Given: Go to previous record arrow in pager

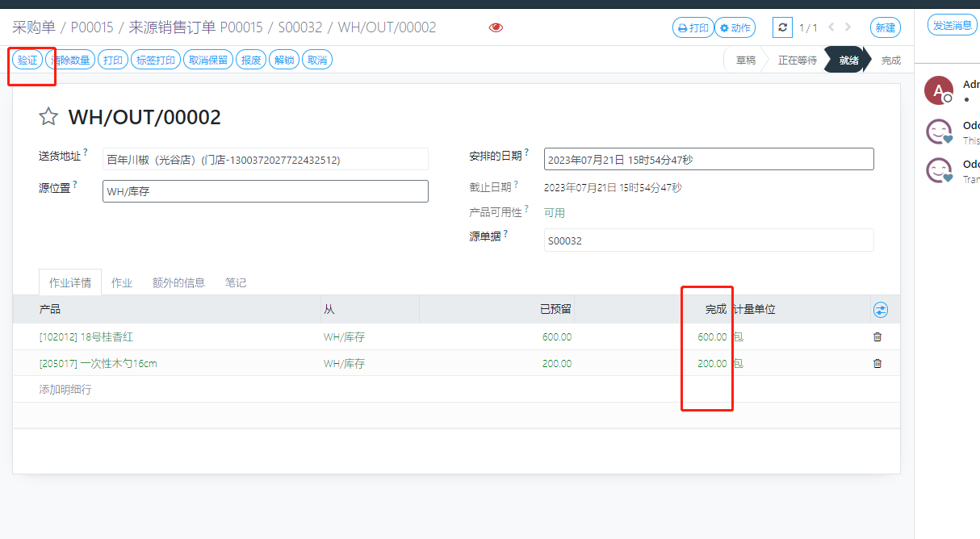Looking at the screenshot, I should [831, 27].
